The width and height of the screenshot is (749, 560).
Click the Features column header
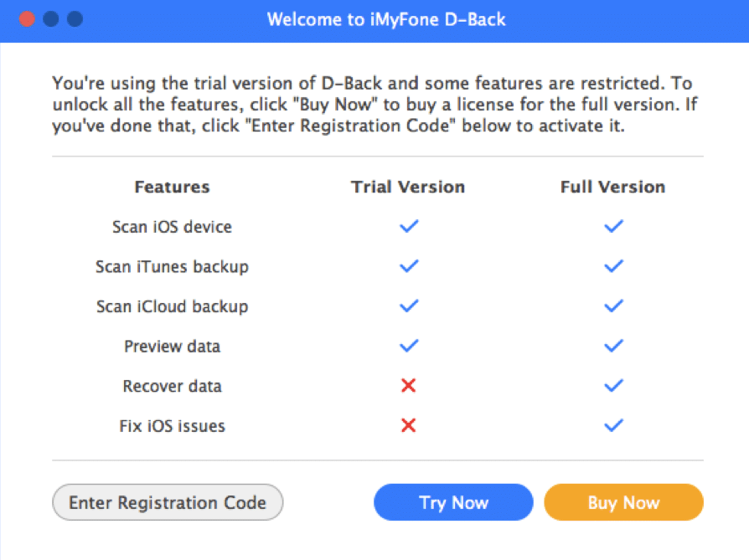pos(172,187)
